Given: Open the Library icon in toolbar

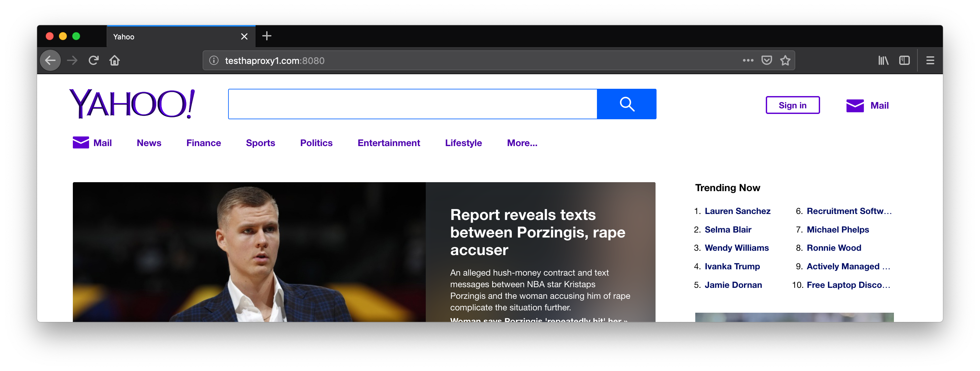Looking at the screenshot, I should coord(883,61).
